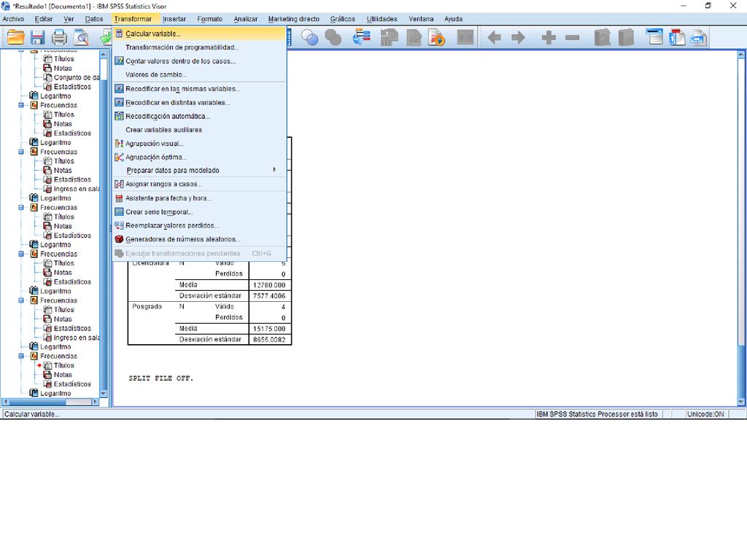Open the Utilidades menu
747x560 pixels.
382,19
